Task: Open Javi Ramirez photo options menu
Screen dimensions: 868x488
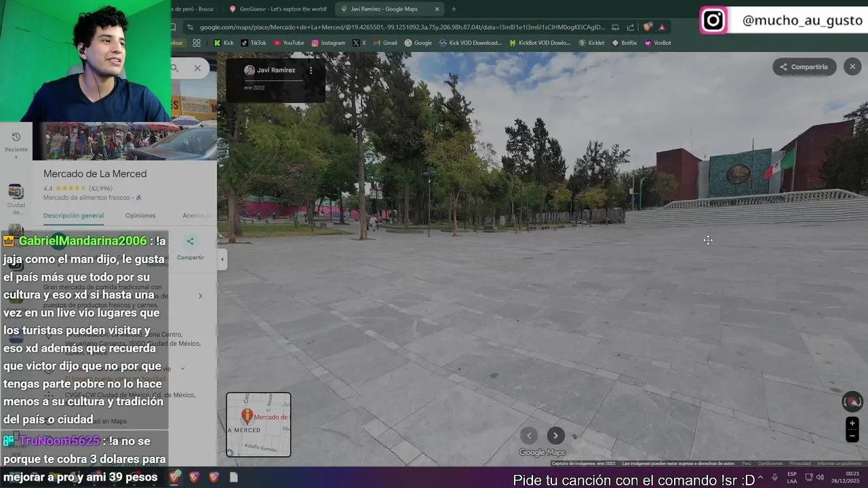Action: tap(311, 70)
